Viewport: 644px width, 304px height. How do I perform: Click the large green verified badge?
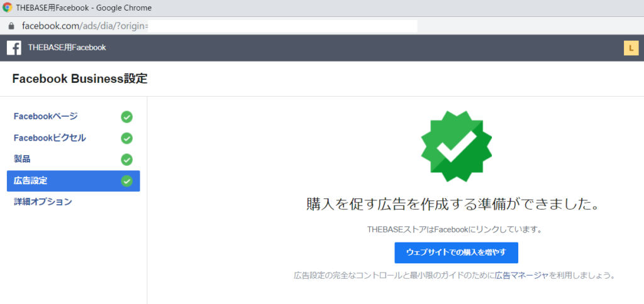(x=457, y=146)
